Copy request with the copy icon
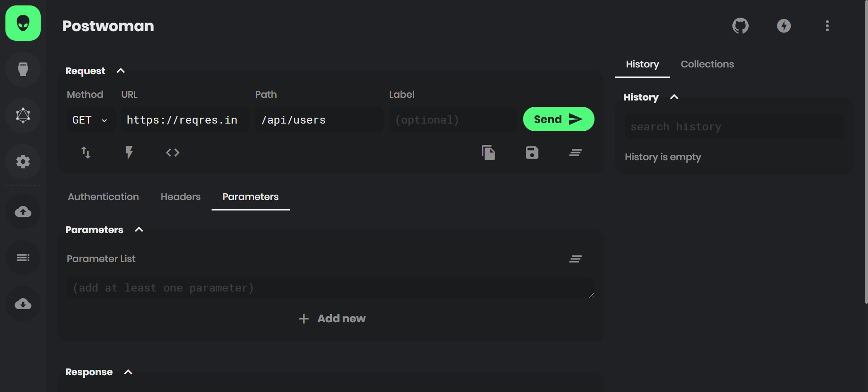Image resolution: width=868 pixels, height=392 pixels. point(489,153)
